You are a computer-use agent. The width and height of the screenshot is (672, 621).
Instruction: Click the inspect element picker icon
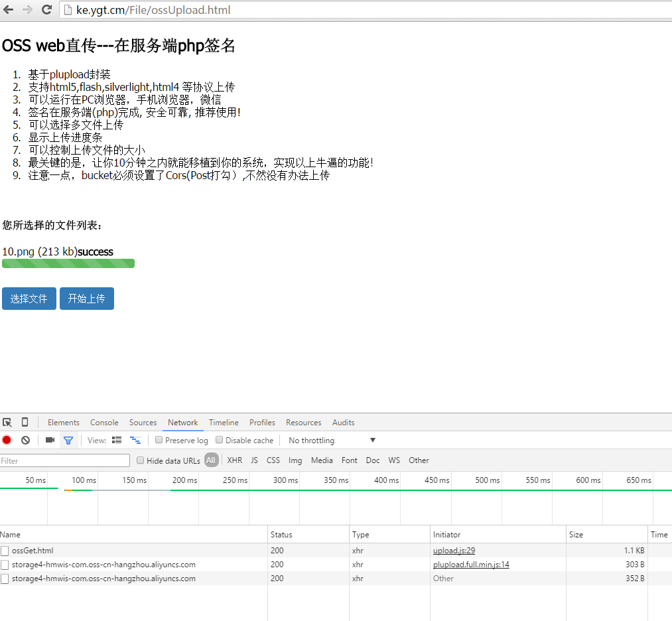(7, 423)
